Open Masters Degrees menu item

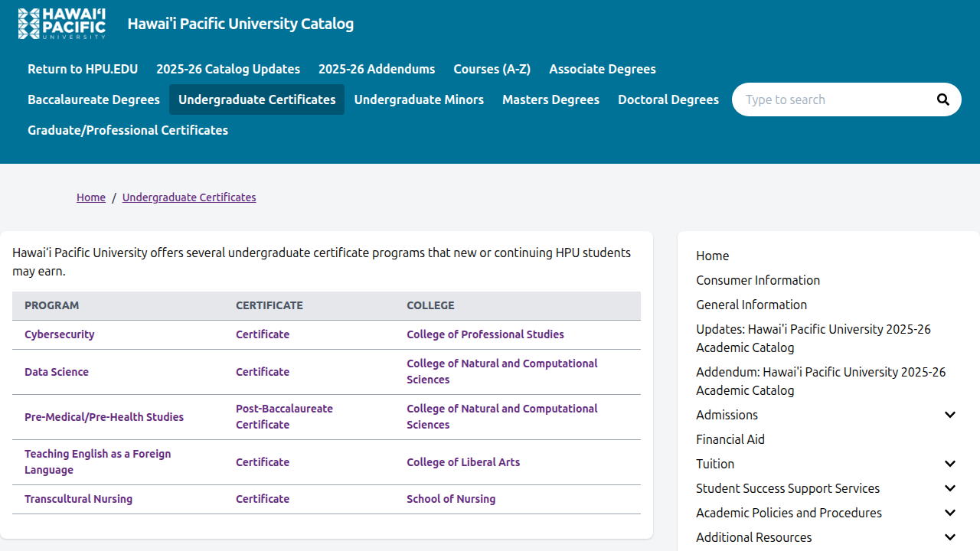pyautogui.click(x=550, y=99)
